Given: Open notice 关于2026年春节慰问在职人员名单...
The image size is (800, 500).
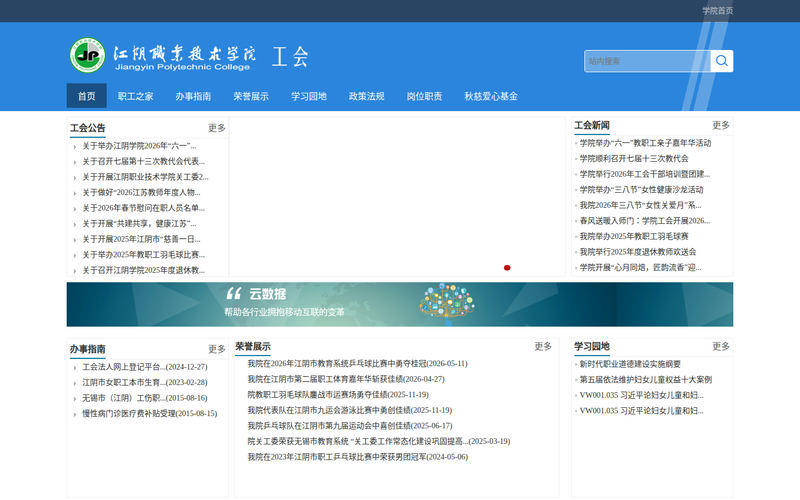Looking at the screenshot, I should (x=143, y=208).
